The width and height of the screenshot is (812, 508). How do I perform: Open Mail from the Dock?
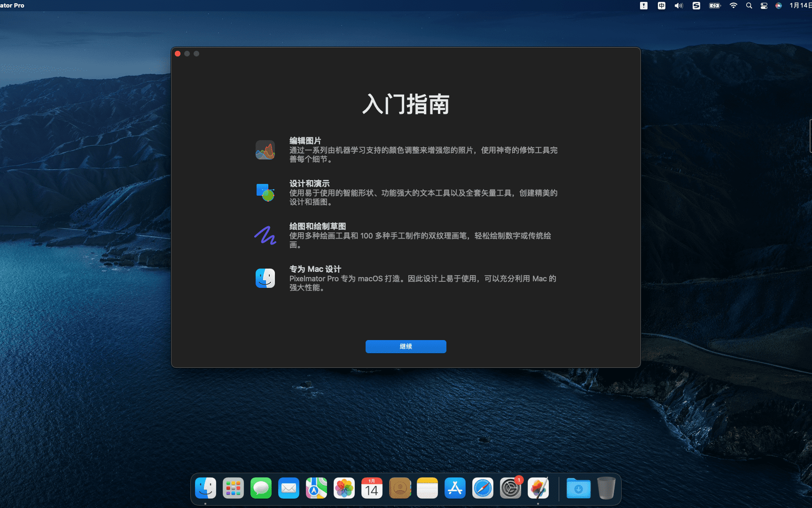pyautogui.click(x=289, y=488)
